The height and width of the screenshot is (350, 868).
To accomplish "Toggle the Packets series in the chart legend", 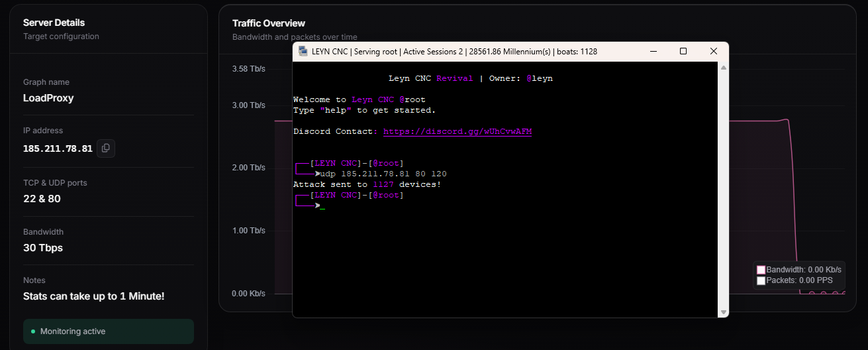I will pos(795,280).
